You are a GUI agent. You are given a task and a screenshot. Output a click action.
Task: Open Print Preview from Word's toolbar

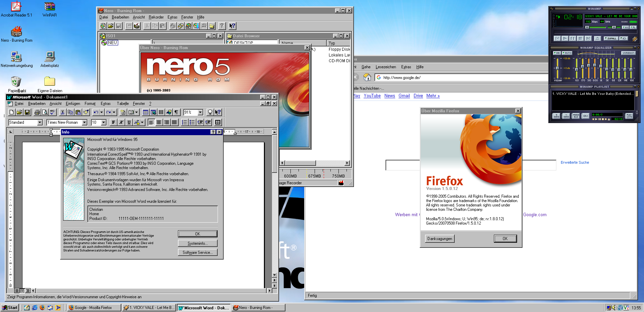(x=45, y=112)
